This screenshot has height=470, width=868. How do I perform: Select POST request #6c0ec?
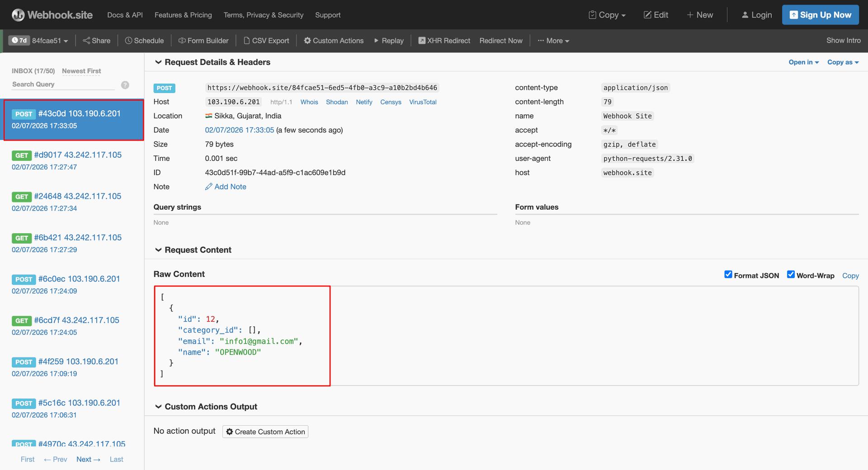click(72, 285)
